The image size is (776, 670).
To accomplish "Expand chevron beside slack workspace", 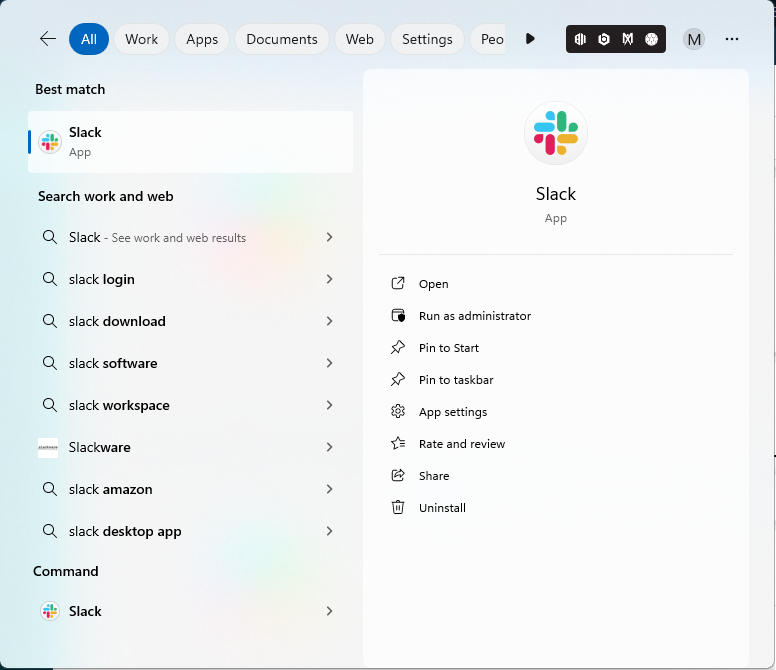I will [x=330, y=406].
